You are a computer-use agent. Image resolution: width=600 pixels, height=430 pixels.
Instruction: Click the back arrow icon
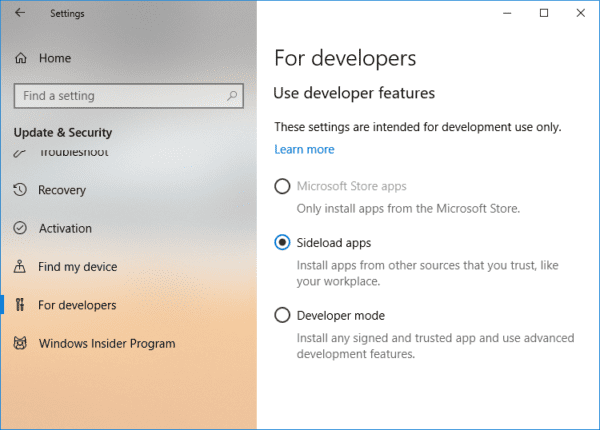pos(20,13)
